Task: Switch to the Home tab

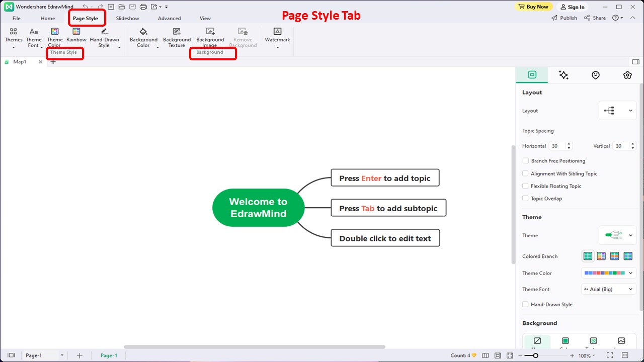Action: (x=48, y=18)
